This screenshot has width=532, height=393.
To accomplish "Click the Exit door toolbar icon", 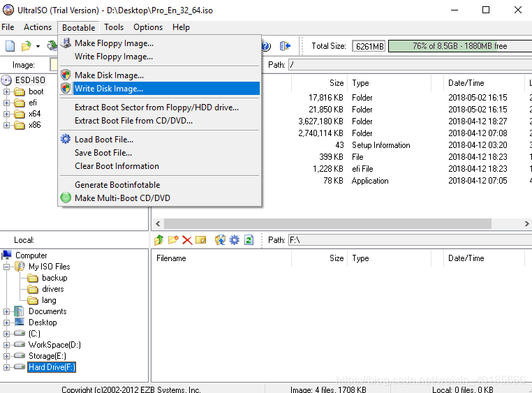I will pos(285,46).
